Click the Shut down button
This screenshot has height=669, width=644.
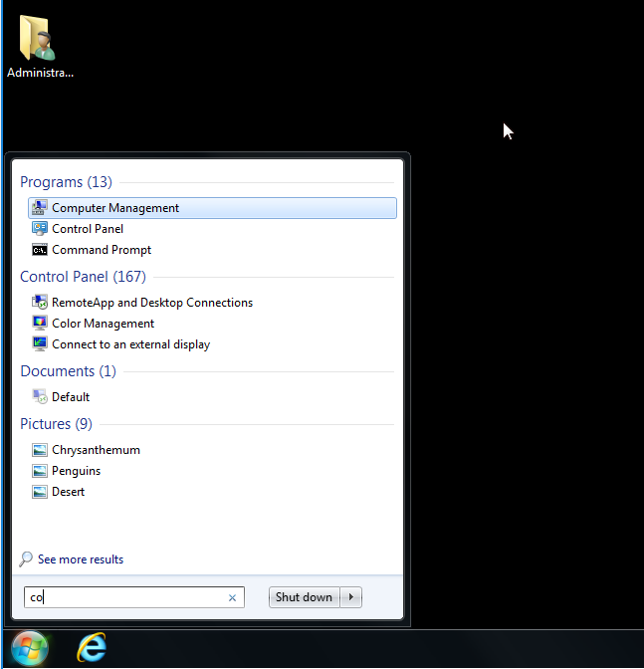304,597
